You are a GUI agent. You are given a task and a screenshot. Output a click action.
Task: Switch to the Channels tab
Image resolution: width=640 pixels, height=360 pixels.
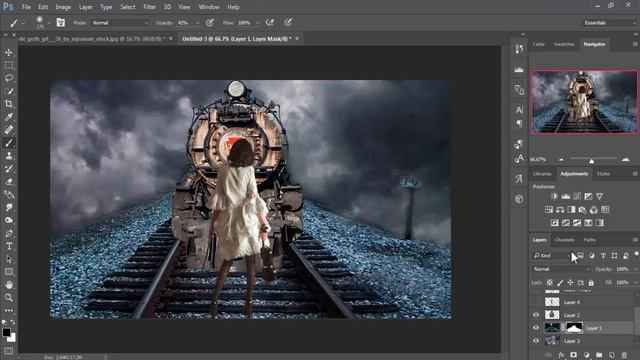564,240
